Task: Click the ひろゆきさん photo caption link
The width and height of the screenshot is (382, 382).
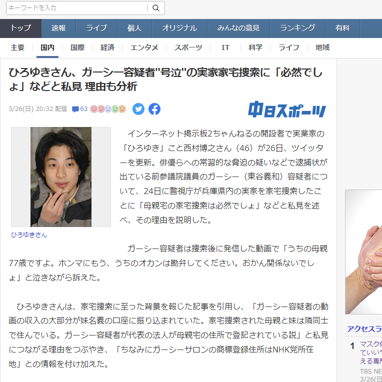Action: (x=29, y=235)
